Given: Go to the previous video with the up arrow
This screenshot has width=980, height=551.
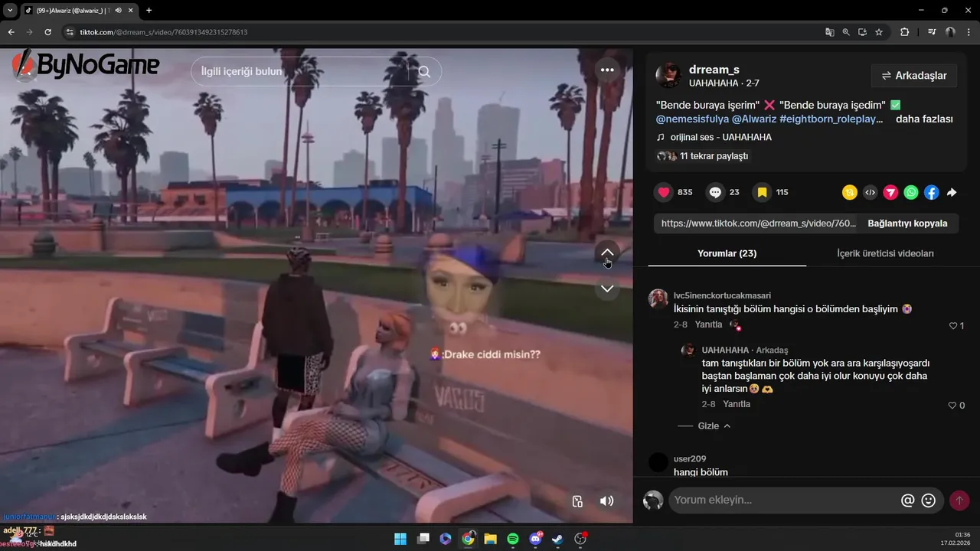Looking at the screenshot, I should coord(607,253).
